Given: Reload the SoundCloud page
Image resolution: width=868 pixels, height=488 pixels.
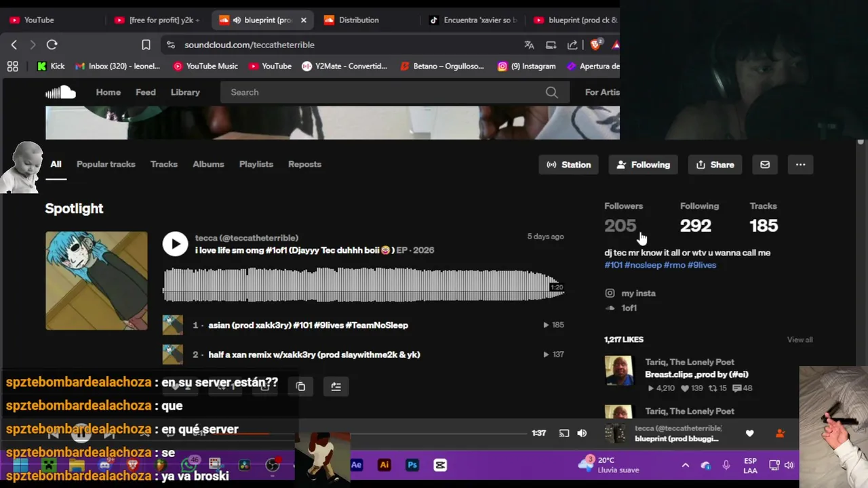Looking at the screenshot, I should [52, 45].
